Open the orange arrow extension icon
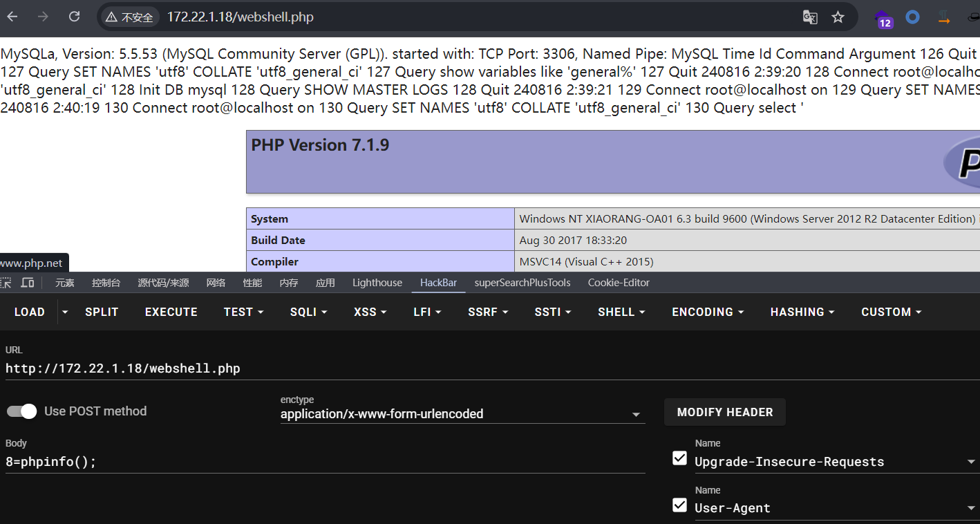This screenshot has height=524, width=980. click(x=944, y=18)
